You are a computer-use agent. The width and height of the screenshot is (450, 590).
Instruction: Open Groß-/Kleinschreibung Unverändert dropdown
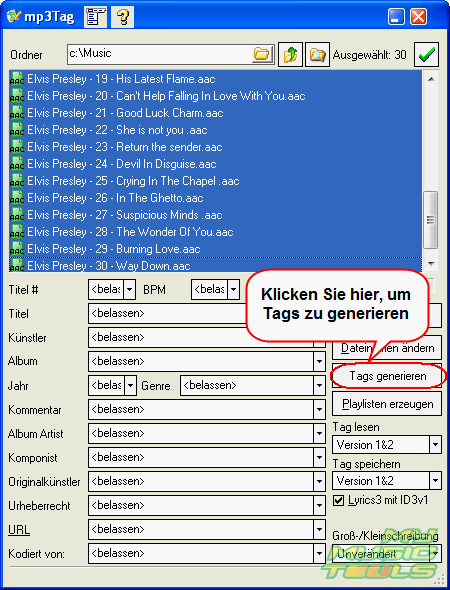pyautogui.click(x=435, y=554)
